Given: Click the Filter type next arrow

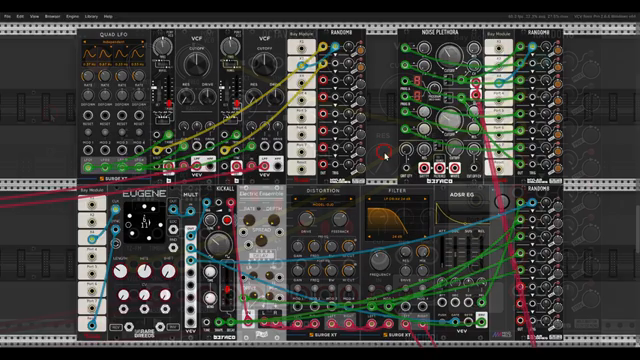Looking at the screenshot, I should (425, 199).
